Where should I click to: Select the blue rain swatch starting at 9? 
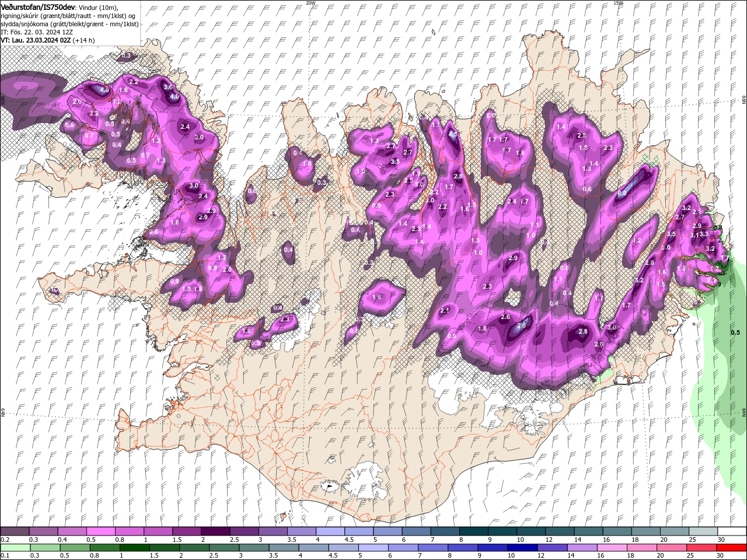tap(492, 547)
